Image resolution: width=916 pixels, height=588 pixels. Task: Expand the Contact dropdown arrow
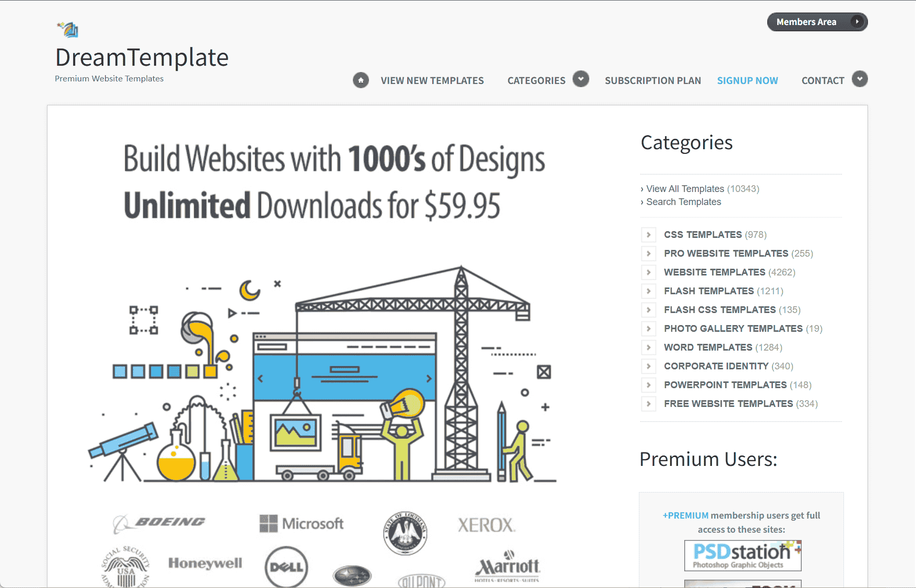(x=860, y=79)
